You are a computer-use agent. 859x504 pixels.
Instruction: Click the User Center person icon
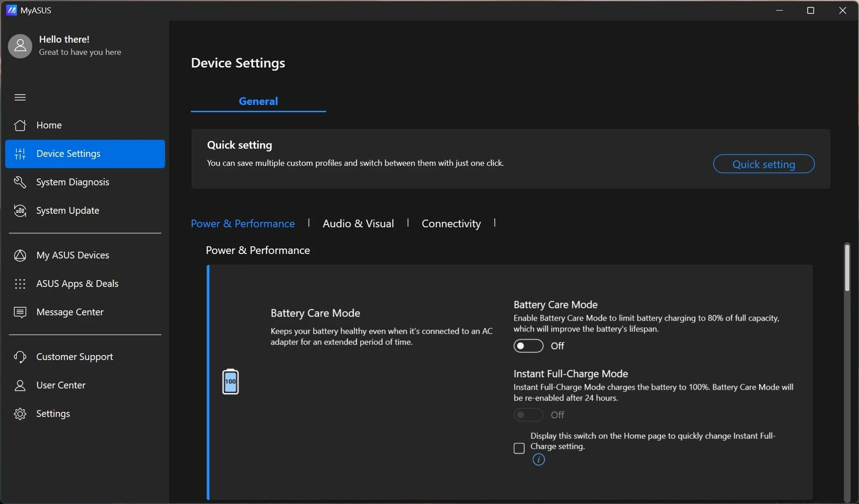click(x=20, y=385)
